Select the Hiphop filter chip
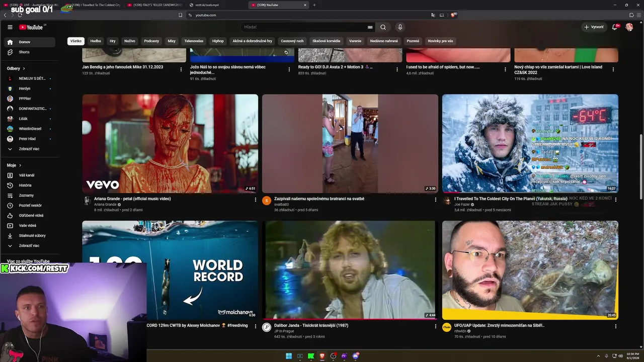644x362 pixels. click(218, 41)
